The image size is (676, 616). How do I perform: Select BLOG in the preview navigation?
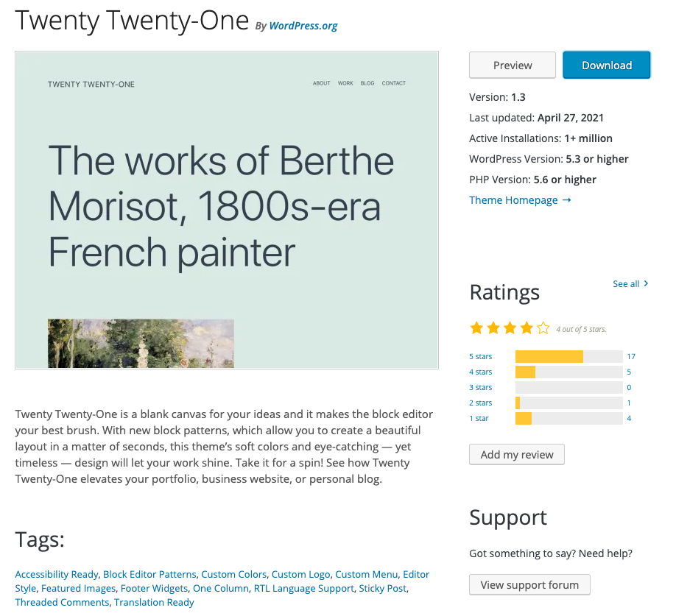pyautogui.click(x=367, y=83)
